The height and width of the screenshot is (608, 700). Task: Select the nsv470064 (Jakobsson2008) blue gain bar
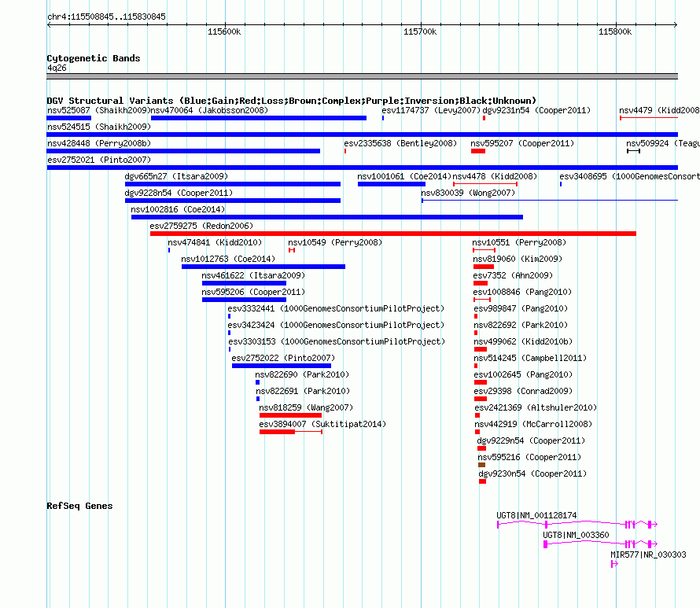pos(259,118)
